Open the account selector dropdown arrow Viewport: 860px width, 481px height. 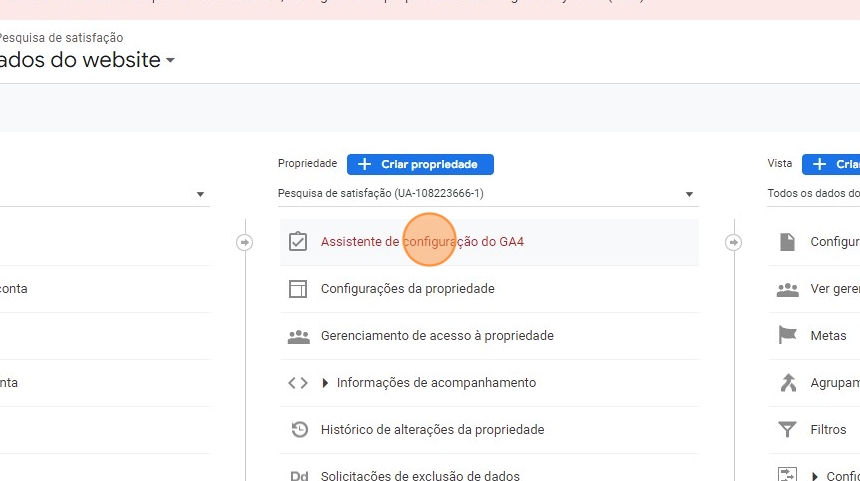[200, 194]
